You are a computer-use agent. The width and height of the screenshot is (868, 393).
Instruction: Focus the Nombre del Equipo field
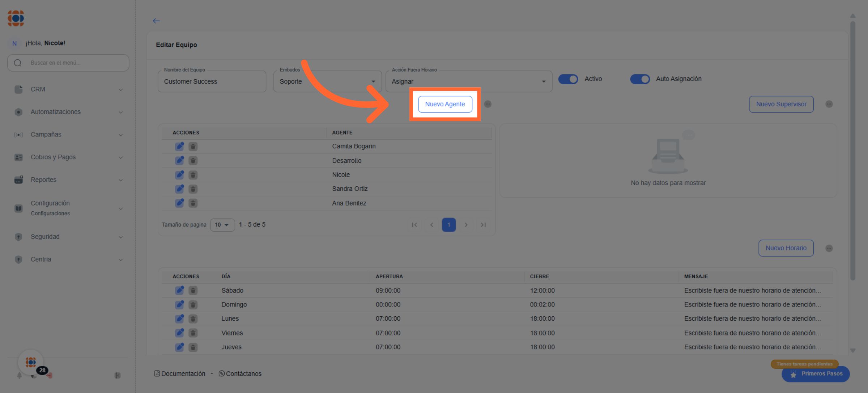(x=212, y=82)
